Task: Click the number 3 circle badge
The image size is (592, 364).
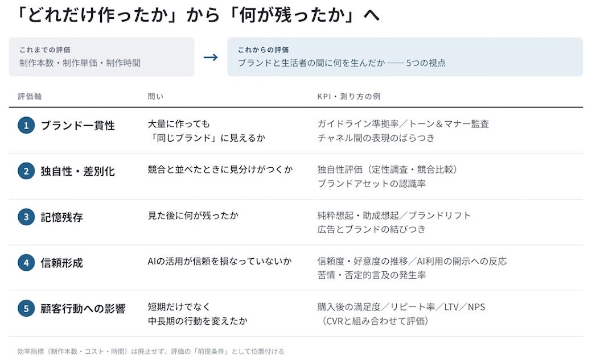Action: coord(26,217)
